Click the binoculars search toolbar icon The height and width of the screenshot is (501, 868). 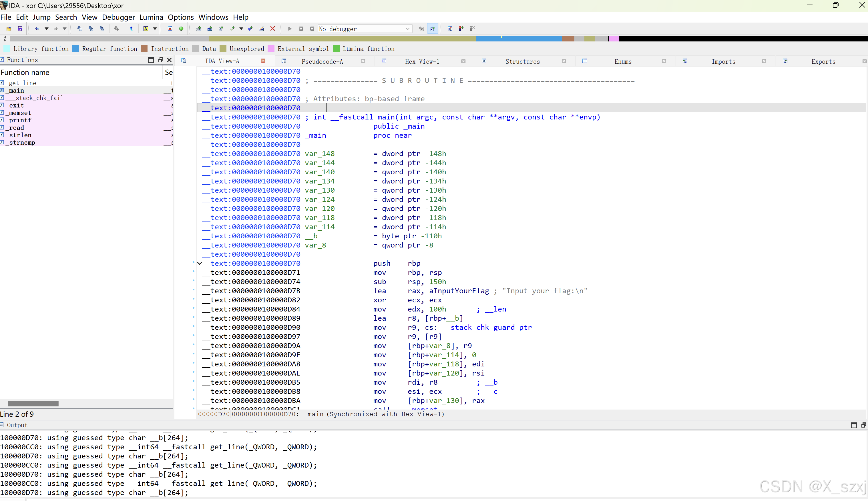click(x=80, y=29)
